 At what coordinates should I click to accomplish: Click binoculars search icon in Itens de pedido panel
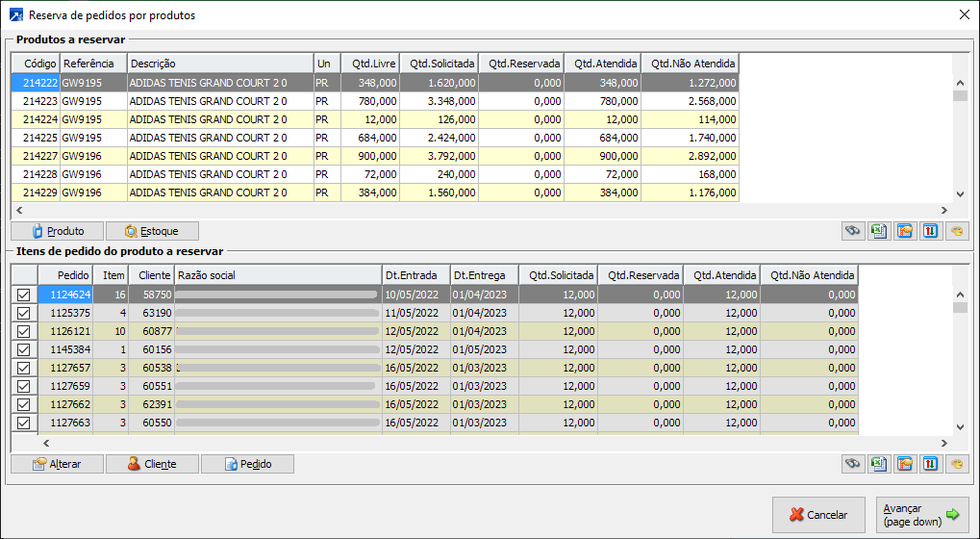point(853,464)
